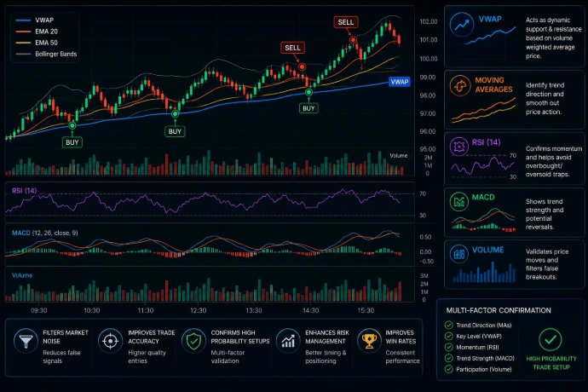Toggle the Participation (Volume) check
Image resolution: width=588 pixels, height=392 pixels.
(x=448, y=370)
